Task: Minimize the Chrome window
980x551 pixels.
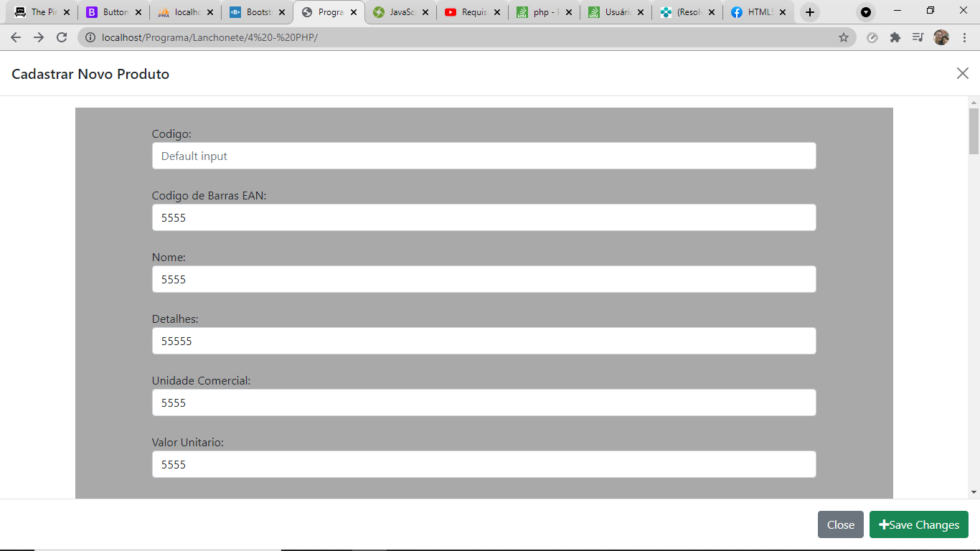Action: tap(897, 10)
